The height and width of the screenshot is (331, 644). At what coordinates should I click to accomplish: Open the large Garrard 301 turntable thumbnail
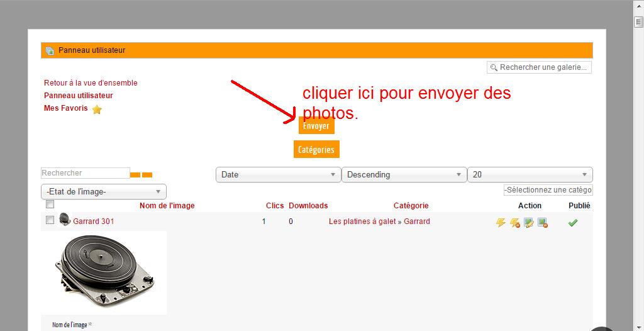pyautogui.click(x=104, y=271)
